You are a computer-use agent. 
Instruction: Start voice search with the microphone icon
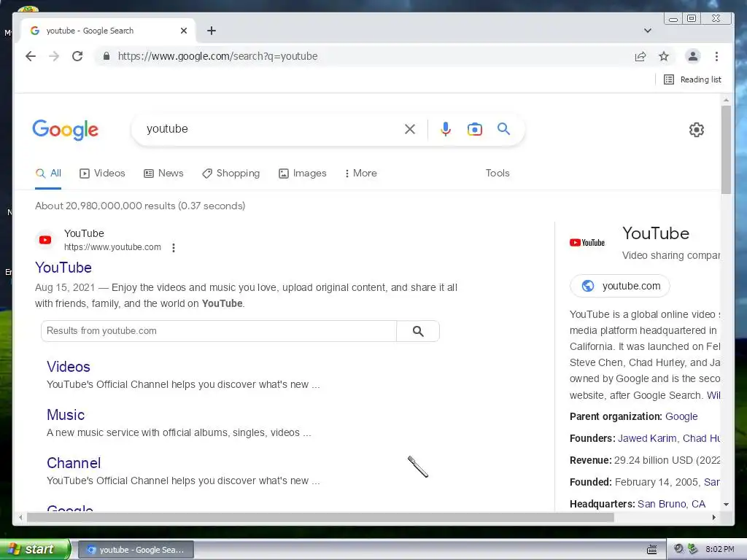coord(446,129)
